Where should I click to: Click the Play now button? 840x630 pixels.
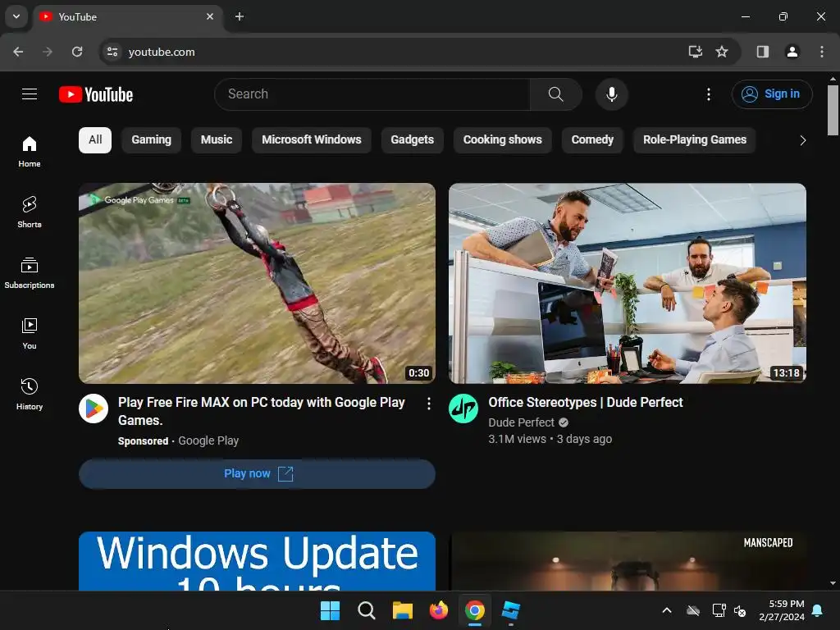[257, 473]
